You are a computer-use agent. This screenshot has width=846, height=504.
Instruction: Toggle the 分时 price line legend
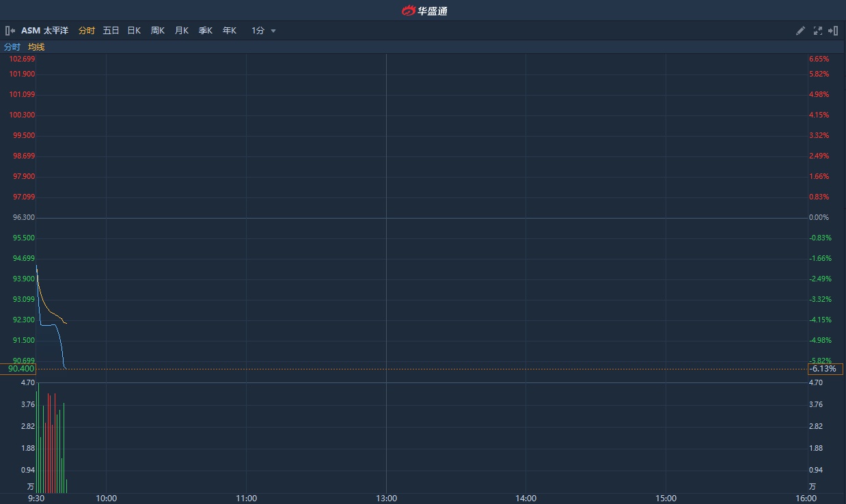click(x=12, y=47)
